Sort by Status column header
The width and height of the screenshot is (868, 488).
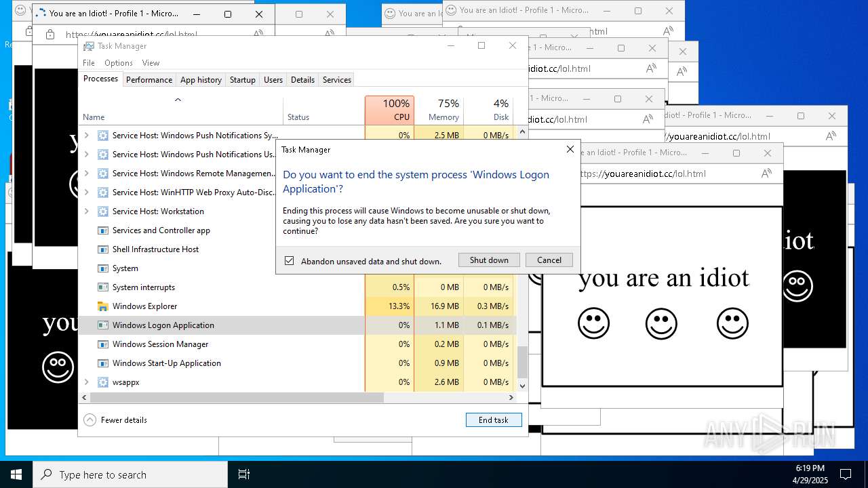324,110
